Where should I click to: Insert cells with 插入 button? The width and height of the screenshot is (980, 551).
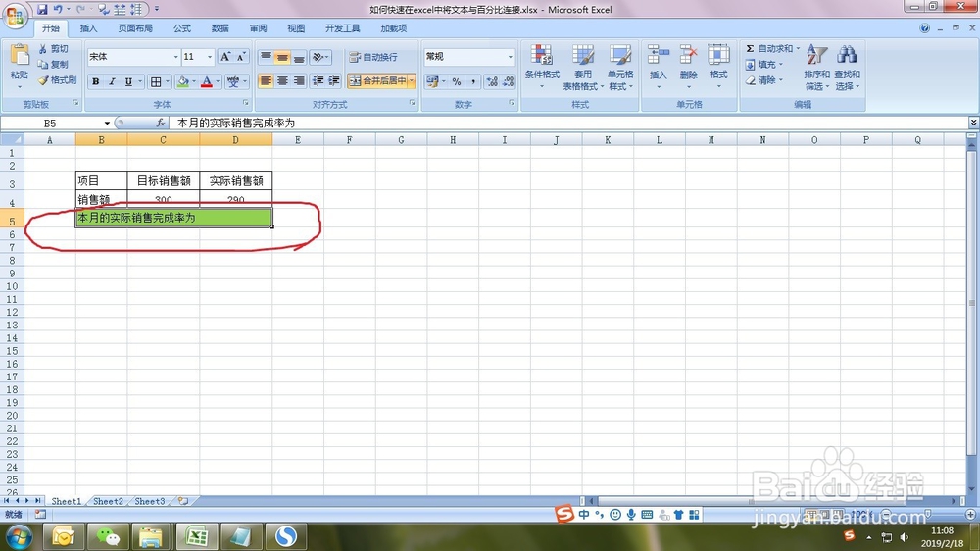tap(659, 66)
